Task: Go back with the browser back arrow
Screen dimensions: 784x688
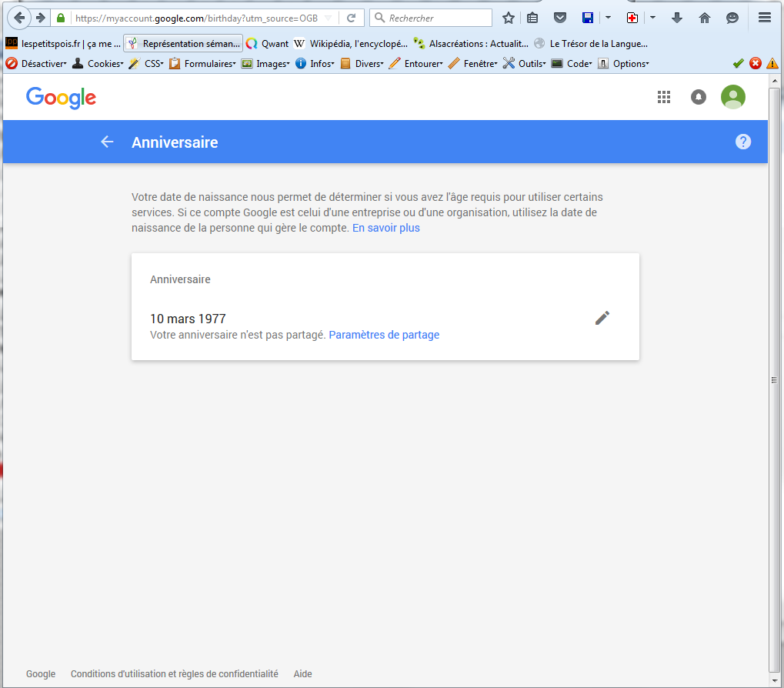Action: point(19,18)
